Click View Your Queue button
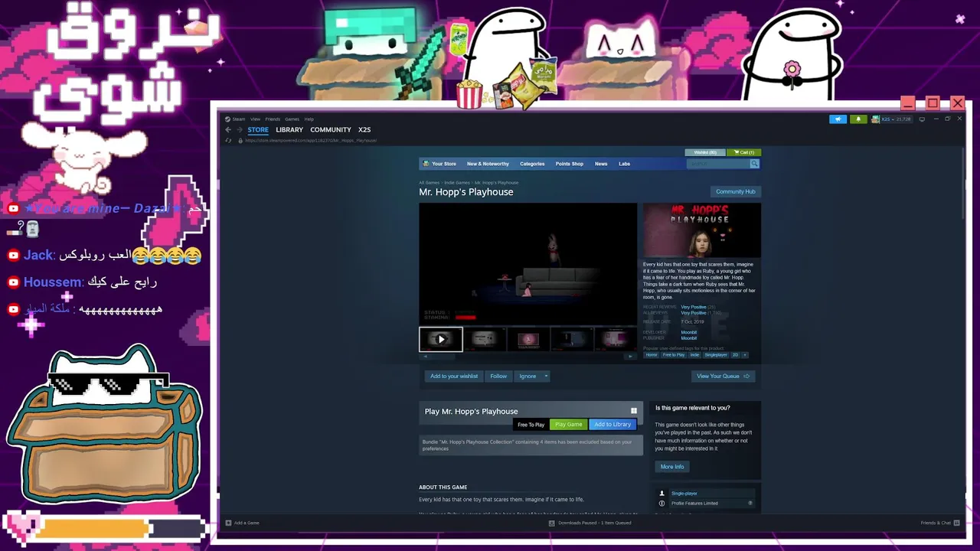This screenshot has height=551, width=980. pos(724,376)
